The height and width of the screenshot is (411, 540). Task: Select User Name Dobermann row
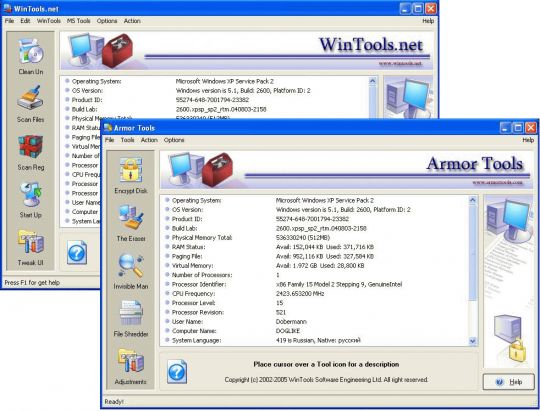coord(316,321)
